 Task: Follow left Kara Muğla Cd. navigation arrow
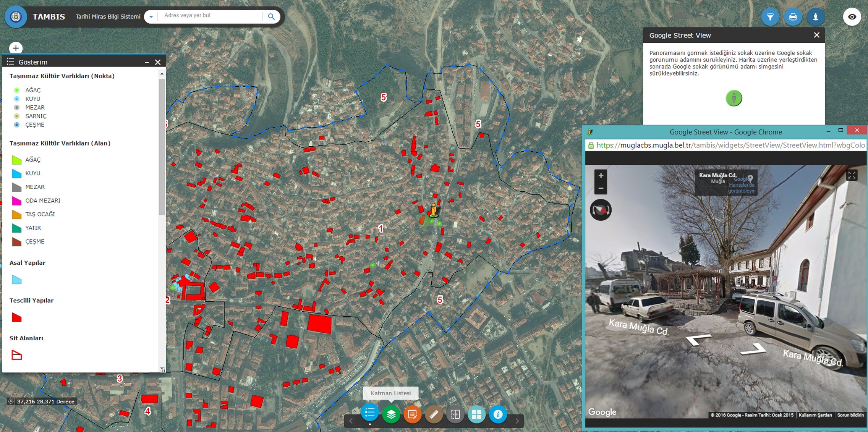(698, 339)
